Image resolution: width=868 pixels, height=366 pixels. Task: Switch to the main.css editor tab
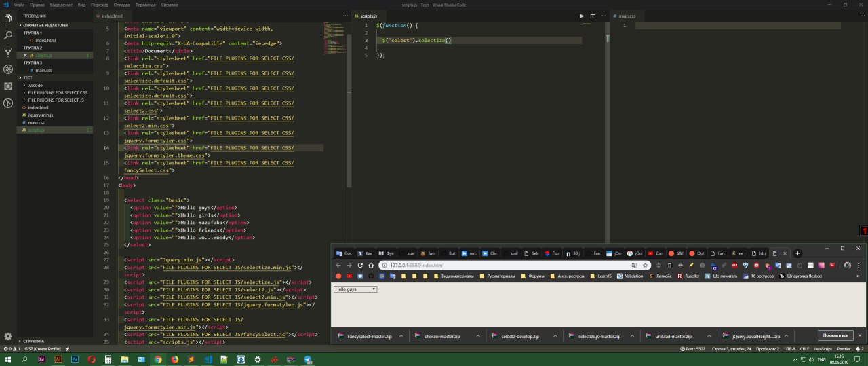click(x=627, y=16)
